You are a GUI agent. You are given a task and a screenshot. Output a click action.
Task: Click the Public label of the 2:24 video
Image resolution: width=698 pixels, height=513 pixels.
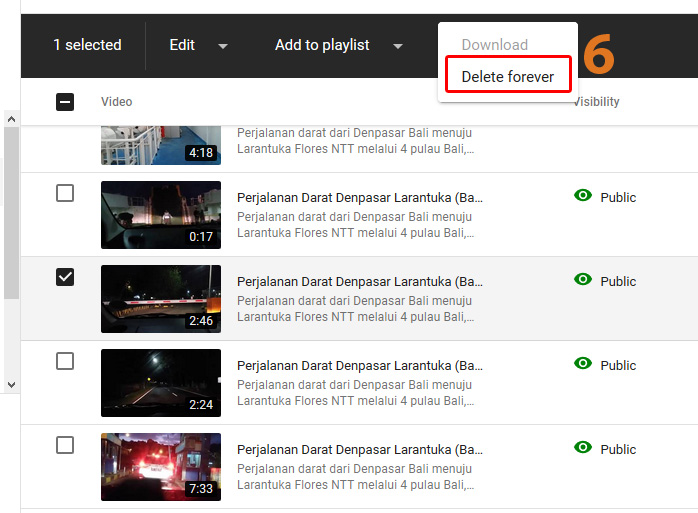click(618, 366)
